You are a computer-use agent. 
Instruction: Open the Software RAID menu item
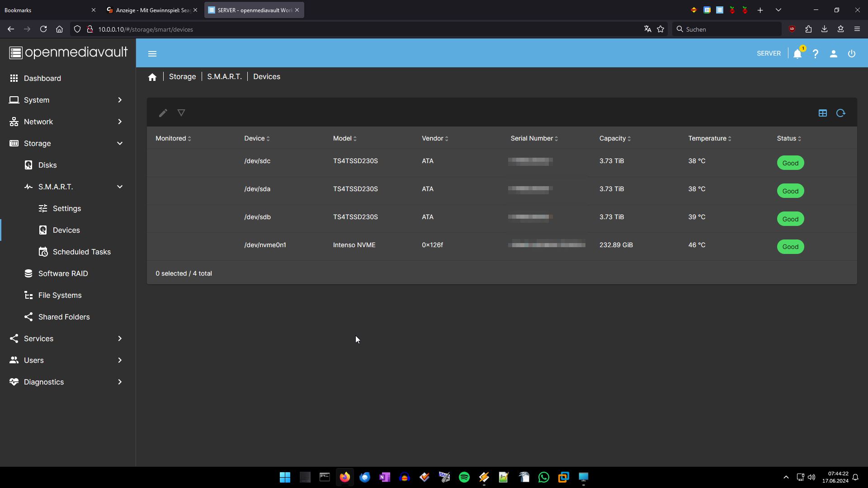[63, 273]
